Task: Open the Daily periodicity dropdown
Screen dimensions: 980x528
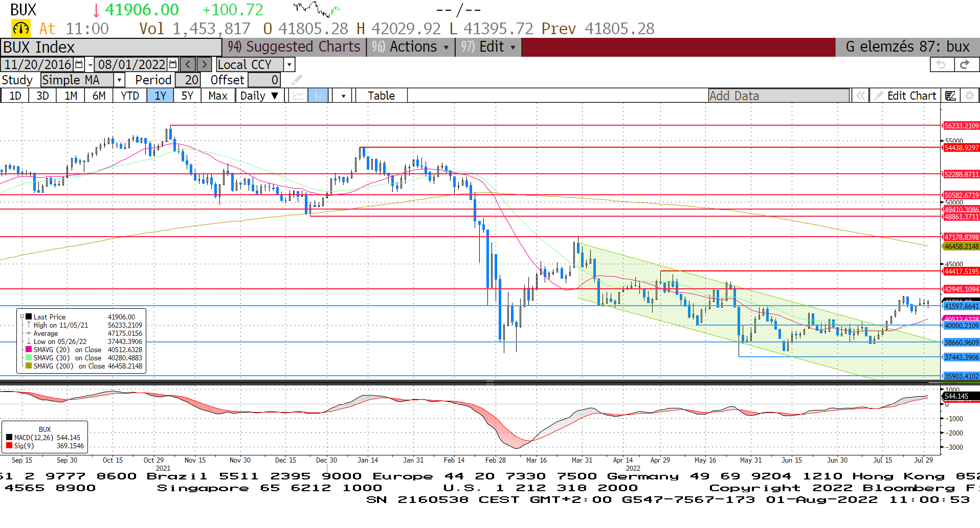Action: coord(259,96)
